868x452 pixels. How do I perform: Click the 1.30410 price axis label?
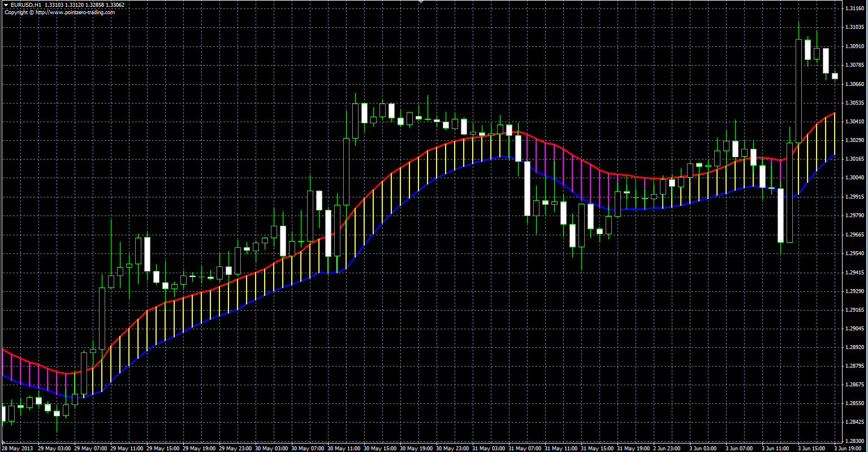point(854,122)
